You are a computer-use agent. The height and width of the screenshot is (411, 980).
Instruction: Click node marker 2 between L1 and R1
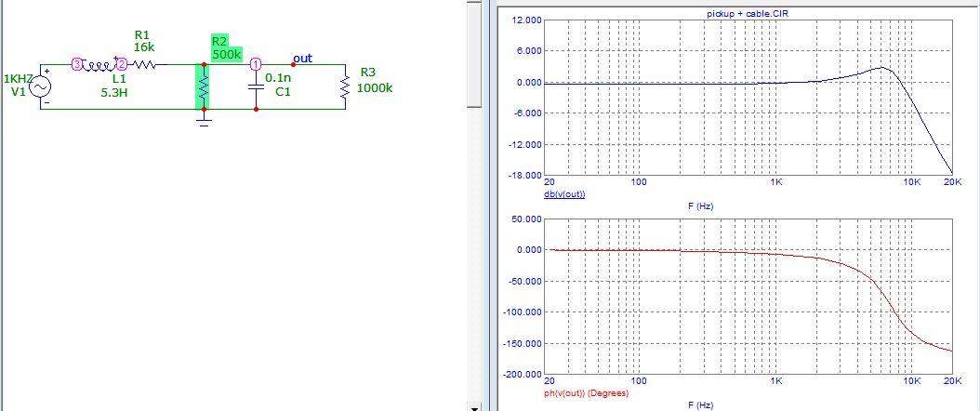(x=121, y=64)
